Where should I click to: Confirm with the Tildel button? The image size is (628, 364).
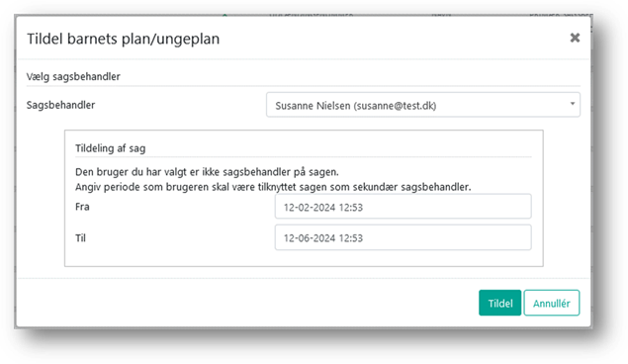click(x=499, y=303)
